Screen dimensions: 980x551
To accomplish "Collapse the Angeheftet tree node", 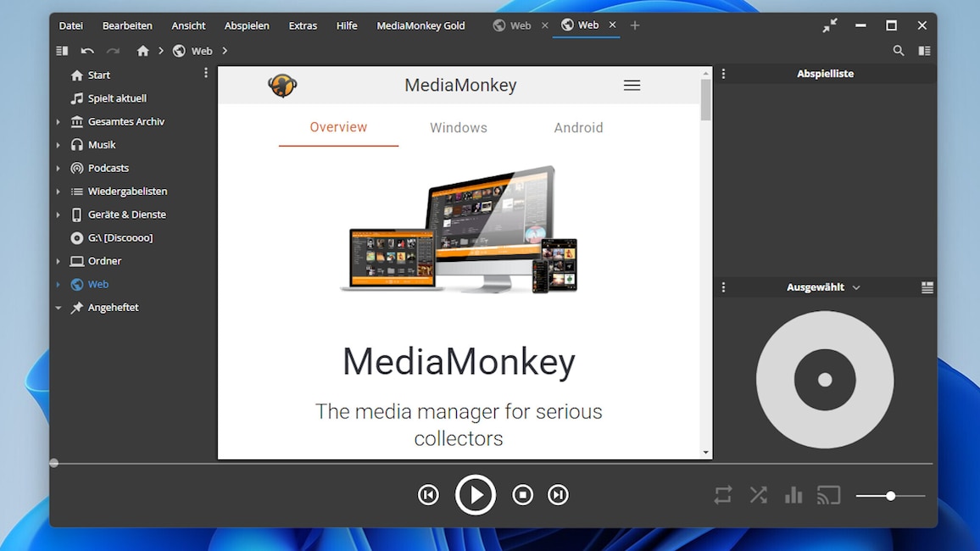I will click(x=58, y=308).
